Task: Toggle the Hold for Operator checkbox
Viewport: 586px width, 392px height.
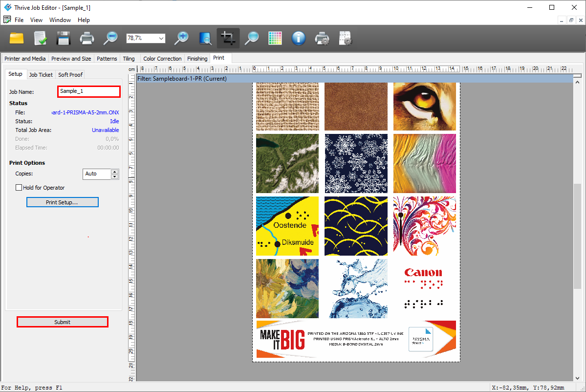Action: point(19,188)
